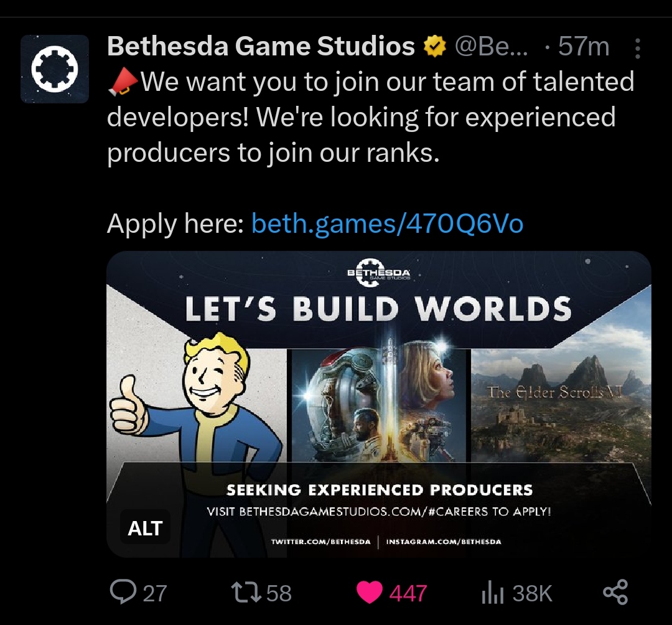Open the three-dot more options menu
Viewport: 672px width, 625px height.
[x=638, y=48]
